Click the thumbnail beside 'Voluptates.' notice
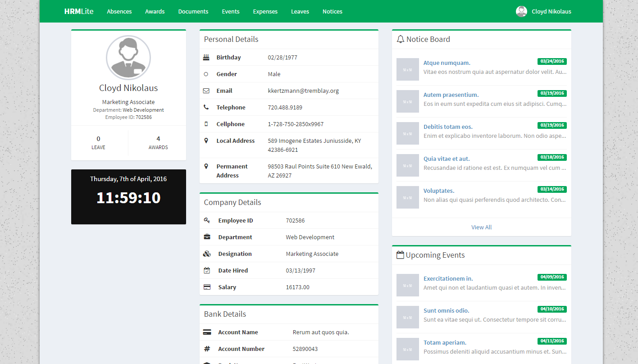This screenshot has height=364, width=638. pos(407,197)
